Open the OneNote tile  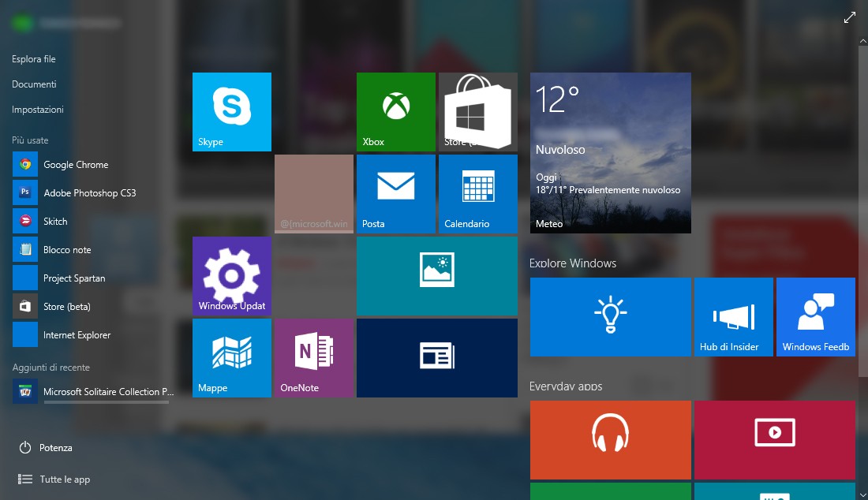click(x=313, y=357)
